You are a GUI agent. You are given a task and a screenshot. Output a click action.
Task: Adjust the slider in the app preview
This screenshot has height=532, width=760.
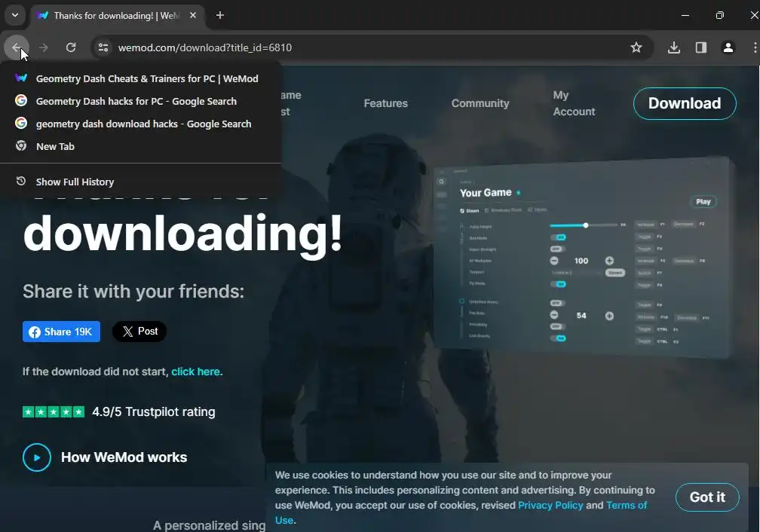[x=584, y=225]
